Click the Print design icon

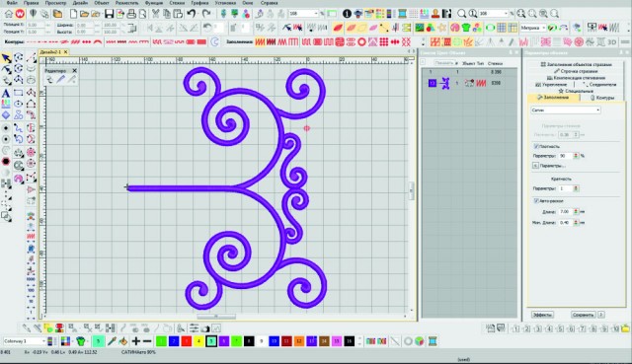pyautogui.click(x=131, y=14)
